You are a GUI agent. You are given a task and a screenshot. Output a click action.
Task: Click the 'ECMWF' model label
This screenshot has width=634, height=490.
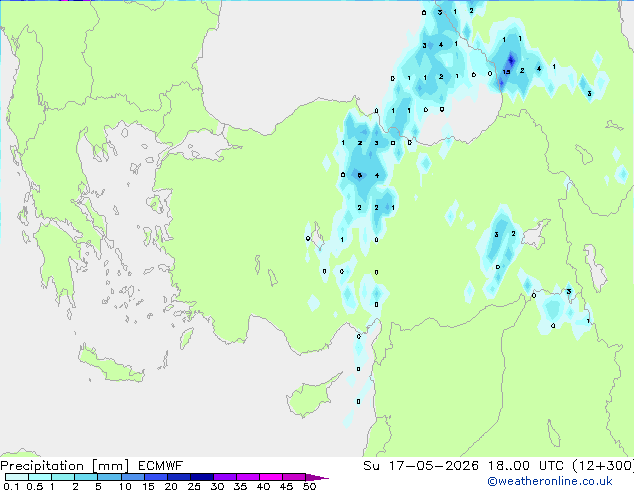(x=161, y=466)
